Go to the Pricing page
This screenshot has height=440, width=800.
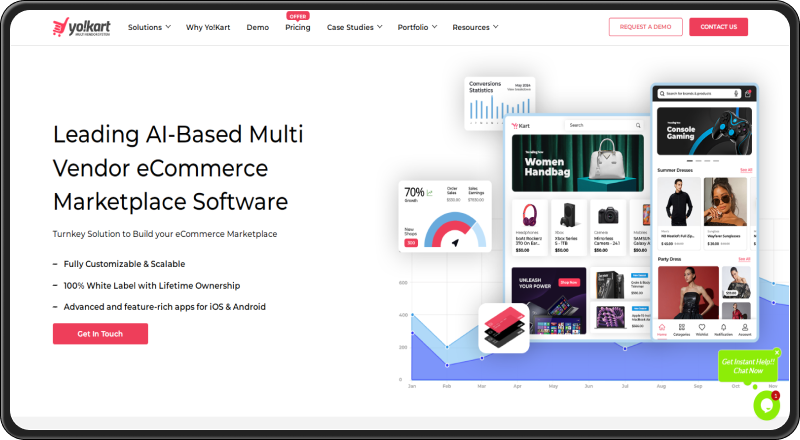pyautogui.click(x=297, y=27)
